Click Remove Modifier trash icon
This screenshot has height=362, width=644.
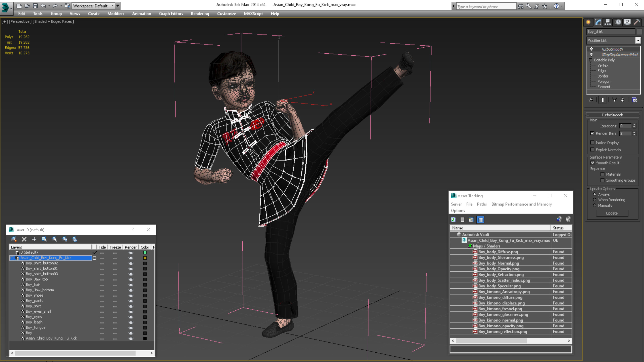pyautogui.click(x=623, y=100)
